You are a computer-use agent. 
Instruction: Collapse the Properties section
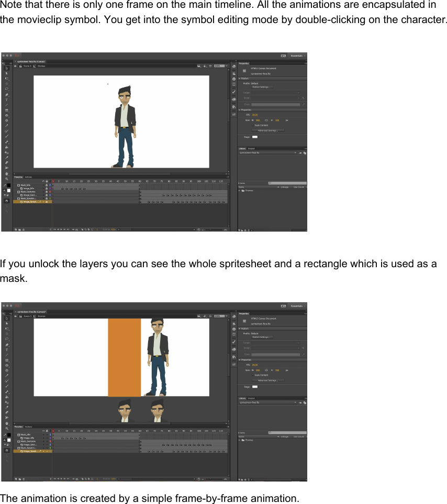coord(239,110)
